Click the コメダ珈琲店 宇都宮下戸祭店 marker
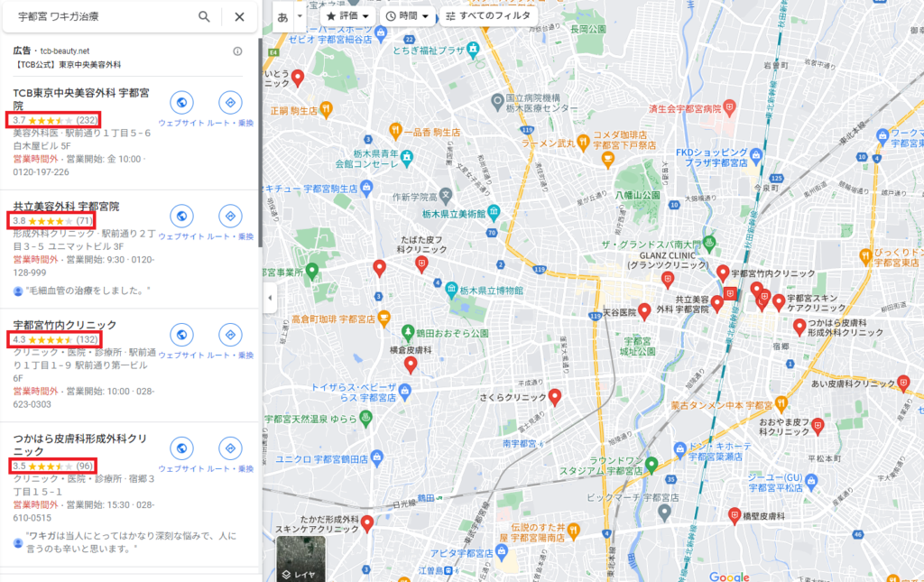The height and width of the screenshot is (582, 924). 607,159
